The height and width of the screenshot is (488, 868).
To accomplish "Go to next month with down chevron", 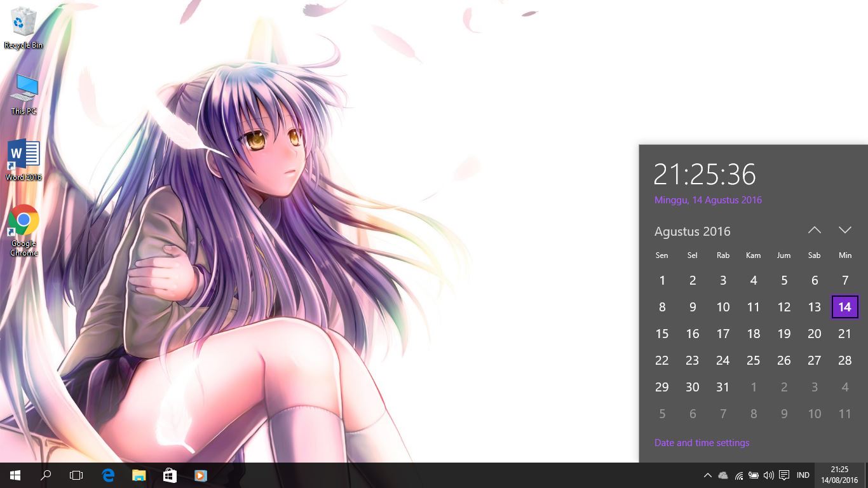I will [844, 230].
